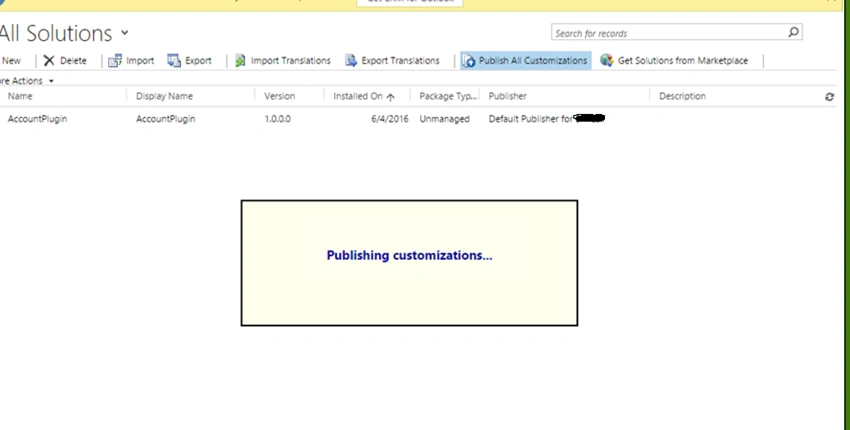Click the Get Solutions from Marketplace icon
This screenshot has width=850, height=430.
pyautogui.click(x=607, y=61)
